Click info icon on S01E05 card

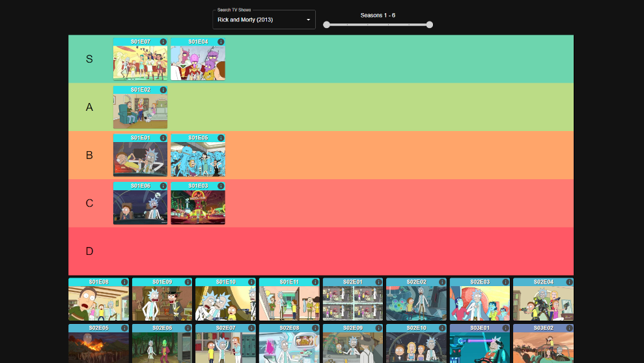[221, 138]
